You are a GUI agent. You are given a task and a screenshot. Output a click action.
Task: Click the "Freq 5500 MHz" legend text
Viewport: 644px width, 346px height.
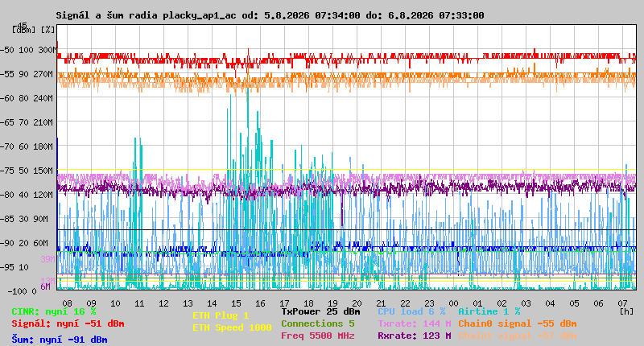click(x=318, y=336)
